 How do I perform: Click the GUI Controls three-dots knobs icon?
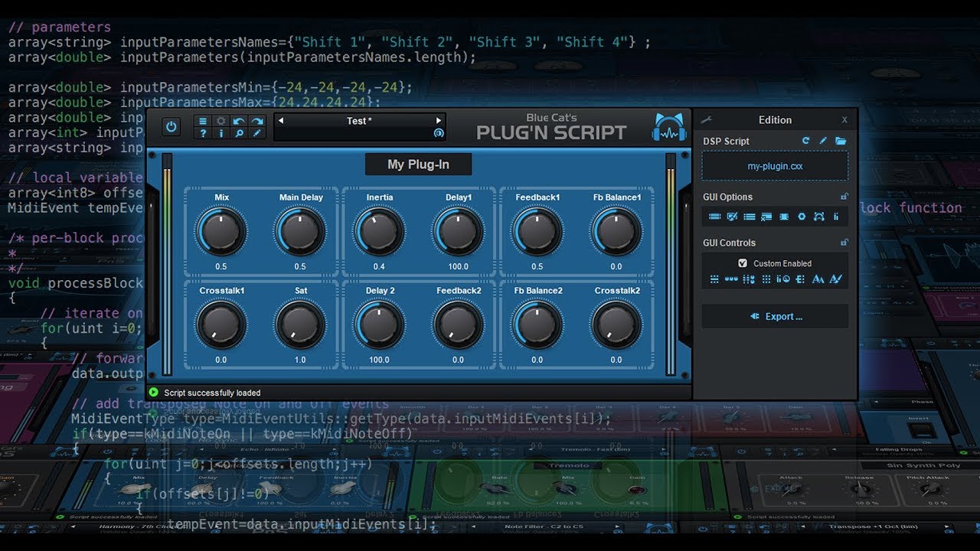732,279
